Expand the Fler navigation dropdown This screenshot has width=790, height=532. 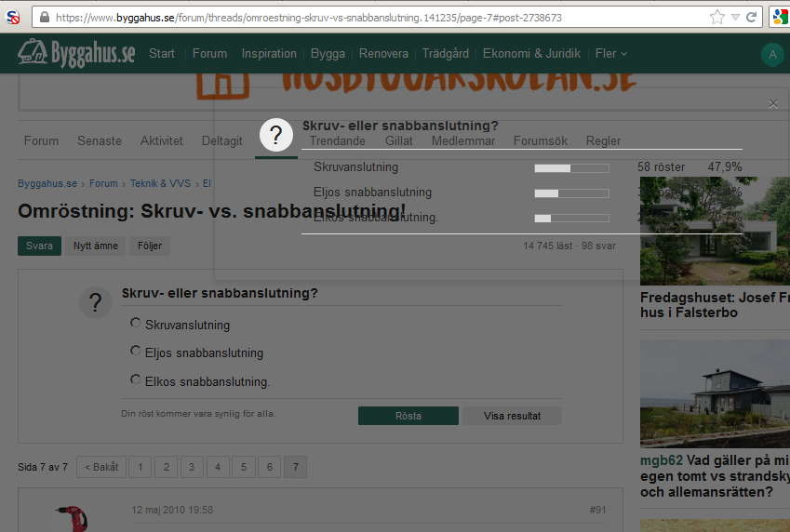(x=610, y=54)
